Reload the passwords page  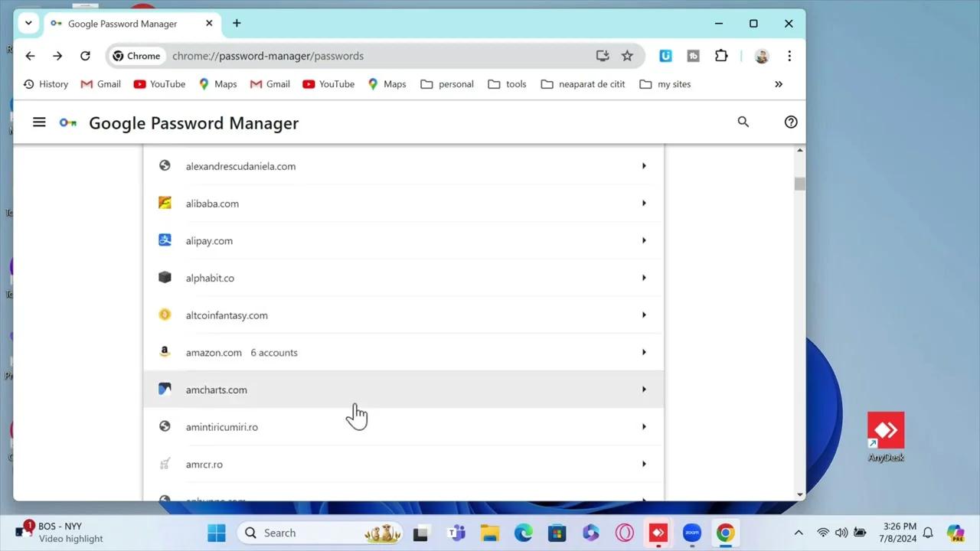point(85,55)
